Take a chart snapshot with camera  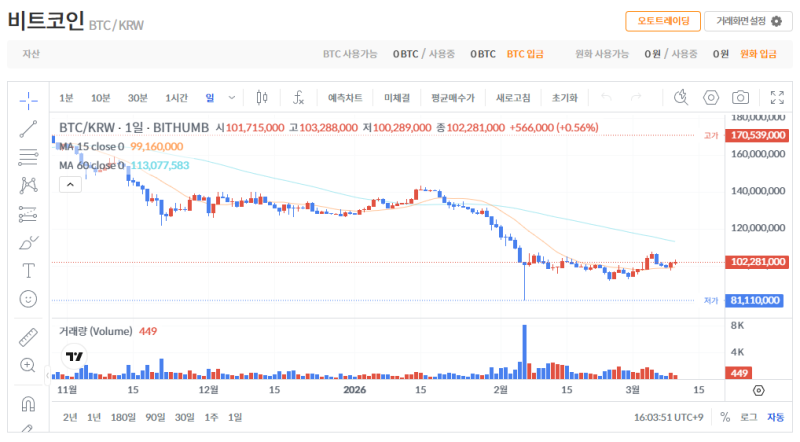click(x=740, y=97)
